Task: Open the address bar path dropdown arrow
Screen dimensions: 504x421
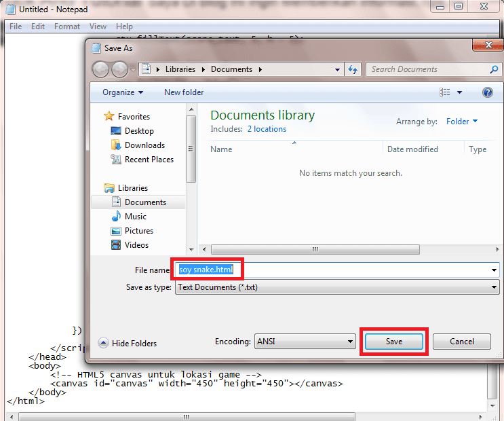Action: point(337,69)
